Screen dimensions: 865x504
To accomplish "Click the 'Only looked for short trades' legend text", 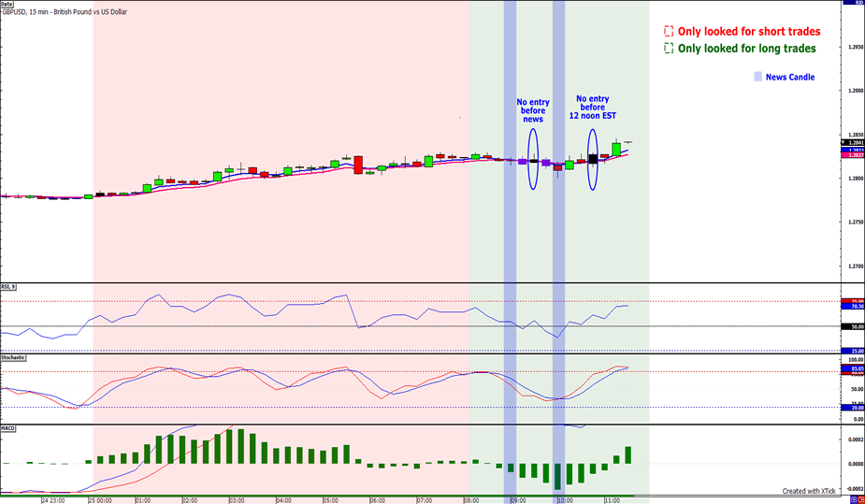I will click(749, 32).
